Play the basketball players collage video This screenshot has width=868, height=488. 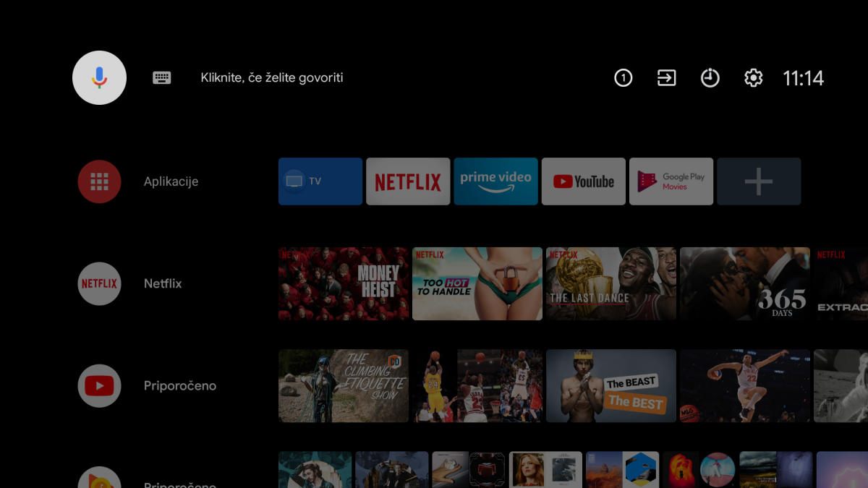point(477,386)
